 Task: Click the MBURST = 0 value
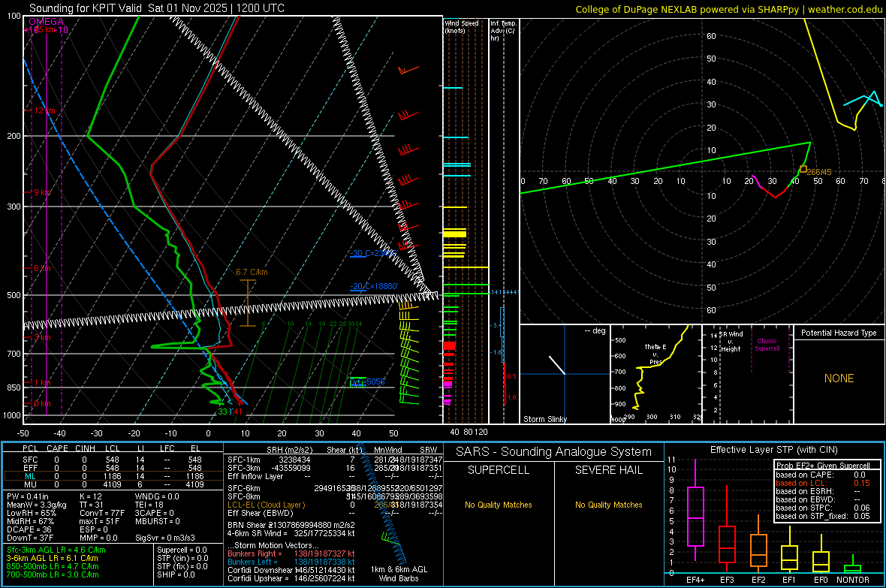158,521
